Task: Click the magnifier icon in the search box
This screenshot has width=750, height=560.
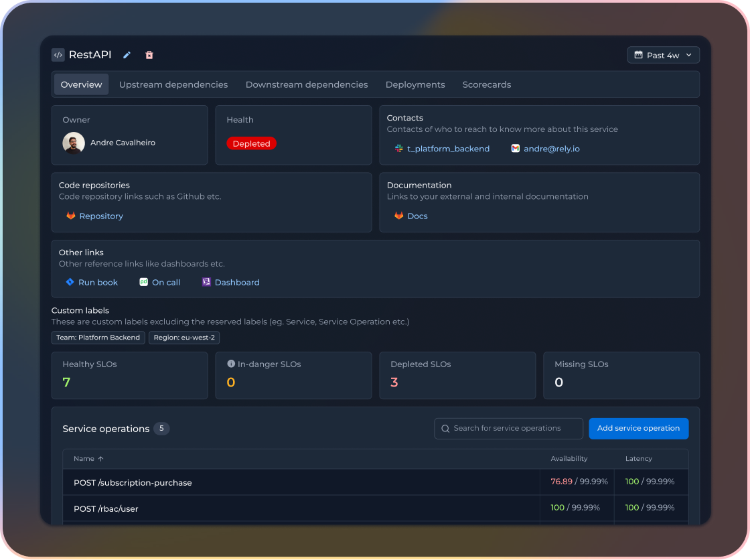Action: point(445,429)
